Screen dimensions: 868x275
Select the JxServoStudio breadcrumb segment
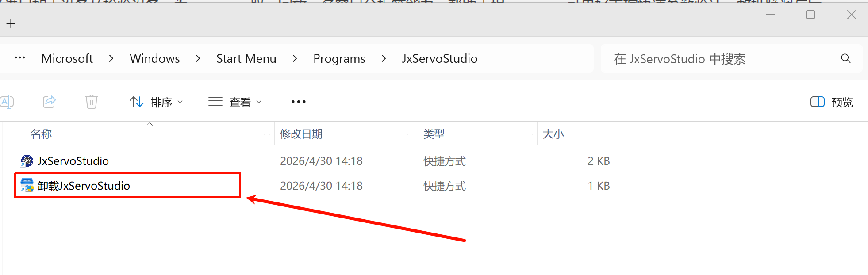440,58
